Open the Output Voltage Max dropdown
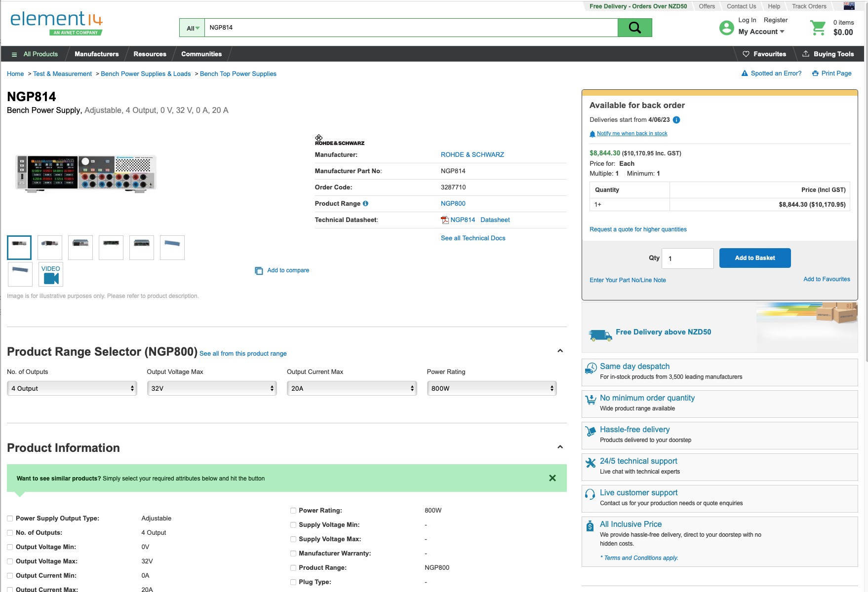This screenshot has width=868, height=592. pos(212,388)
